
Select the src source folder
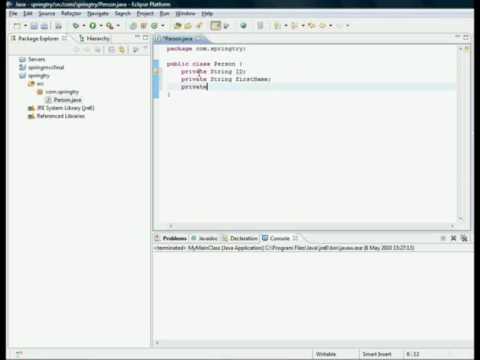click(36, 84)
